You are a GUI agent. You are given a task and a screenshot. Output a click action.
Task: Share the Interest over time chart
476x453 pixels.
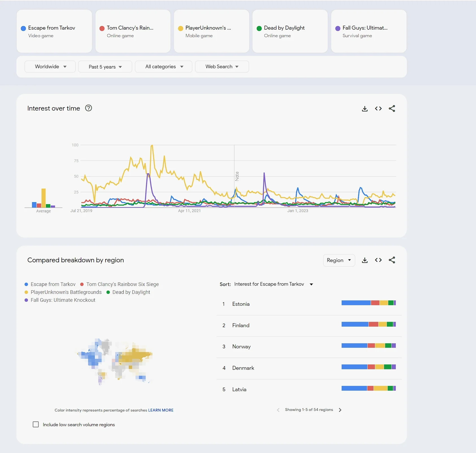coord(392,109)
